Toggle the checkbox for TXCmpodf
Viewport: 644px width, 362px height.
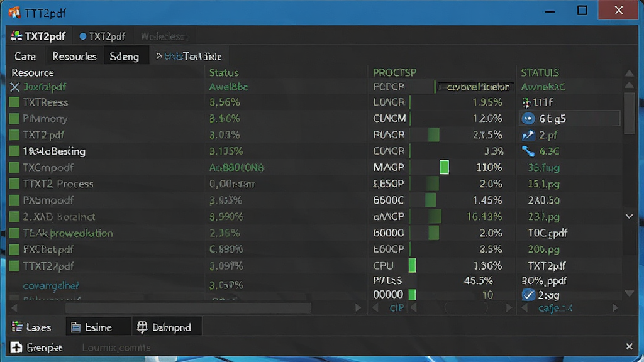click(14, 167)
